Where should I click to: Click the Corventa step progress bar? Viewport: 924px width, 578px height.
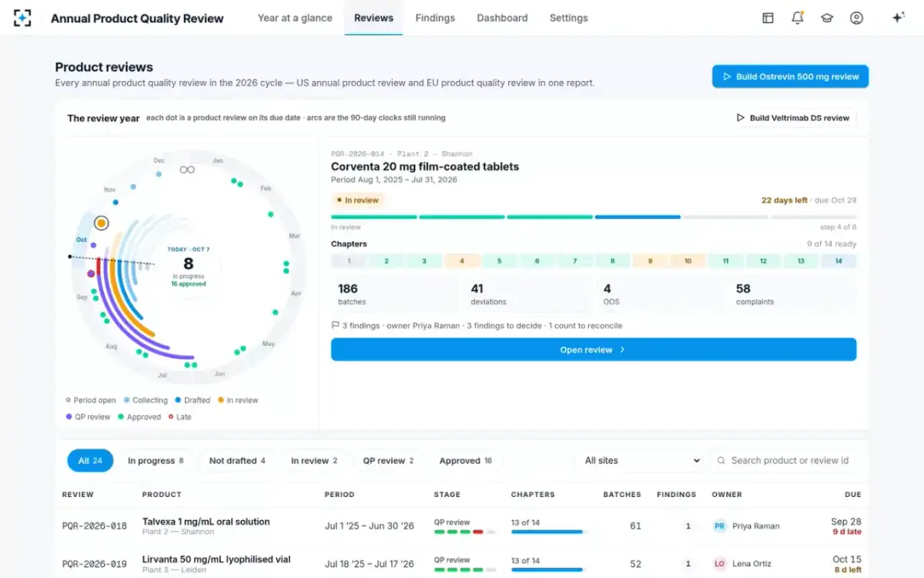click(x=594, y=217)
